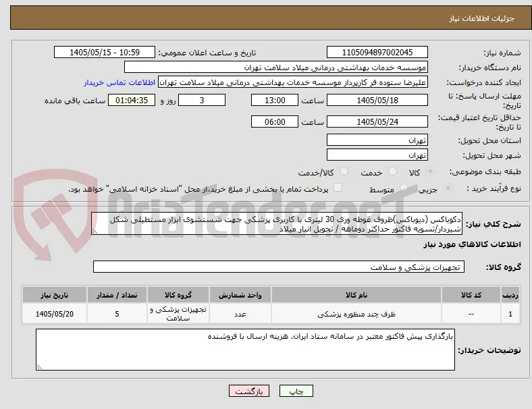
Task: Click the deadline time field 13:00
Action: point(275,101)
